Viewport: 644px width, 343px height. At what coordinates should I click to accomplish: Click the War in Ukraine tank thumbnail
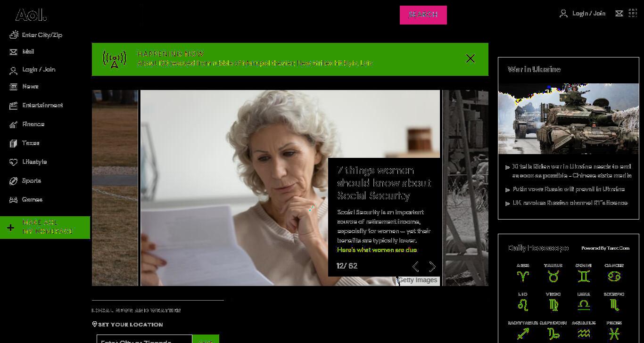pos(569,119)
